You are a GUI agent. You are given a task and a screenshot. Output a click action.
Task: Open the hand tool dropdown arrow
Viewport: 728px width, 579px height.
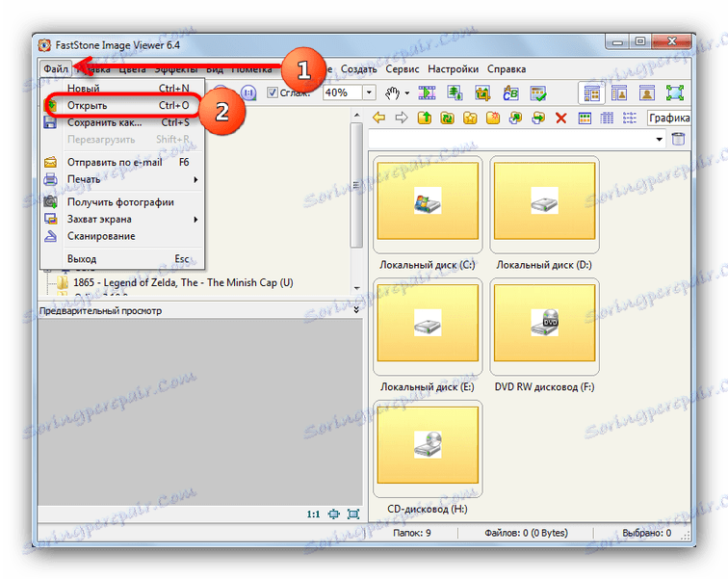[x=407, y=93]
